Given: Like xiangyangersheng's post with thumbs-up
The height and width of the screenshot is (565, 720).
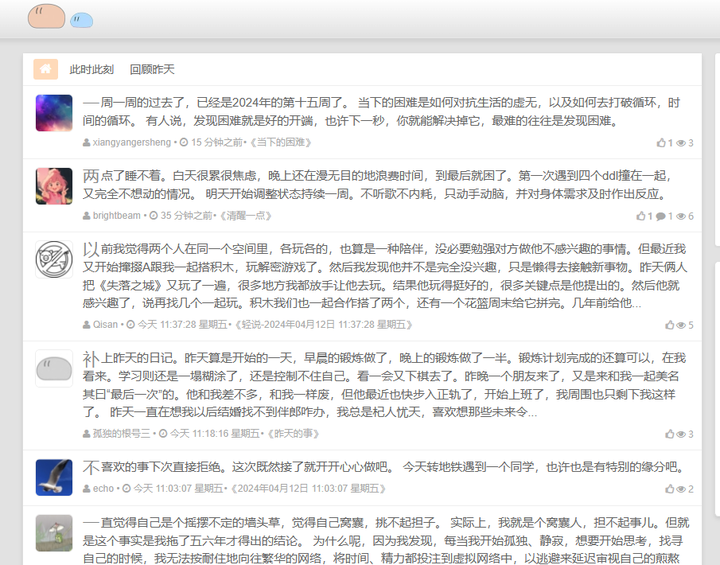Looking at the screenshot, I should tap(661, 143).
